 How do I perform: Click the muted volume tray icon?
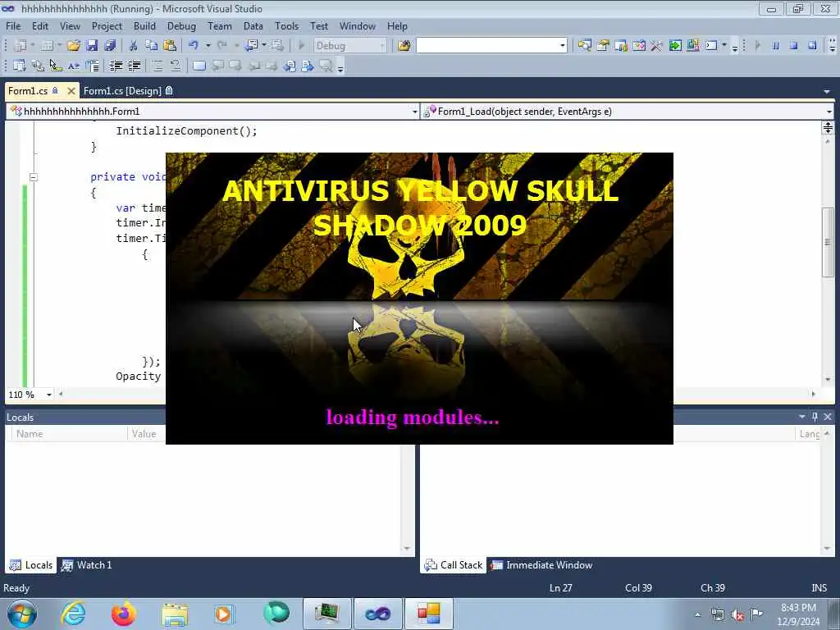click(x=737, y=614)
